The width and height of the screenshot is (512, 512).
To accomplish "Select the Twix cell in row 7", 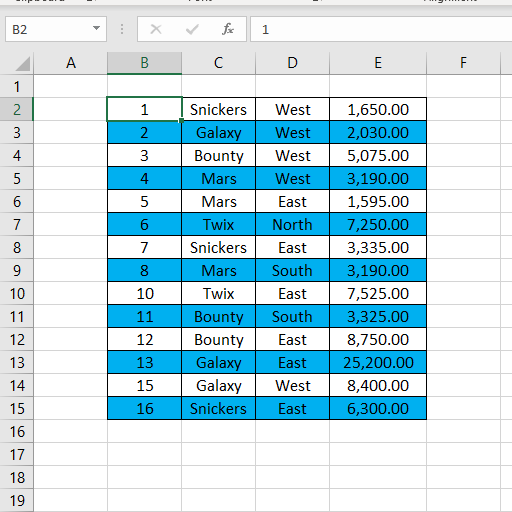I will [x=218, y=224].
